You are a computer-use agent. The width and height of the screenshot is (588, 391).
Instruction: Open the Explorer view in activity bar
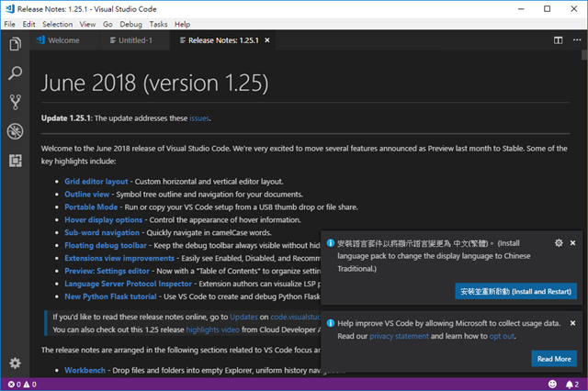pos(15,44)
